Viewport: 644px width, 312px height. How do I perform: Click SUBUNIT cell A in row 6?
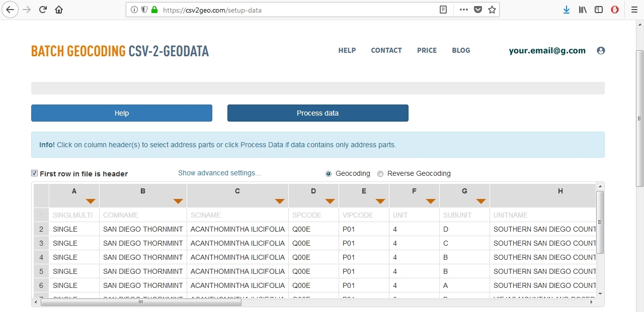464,285
